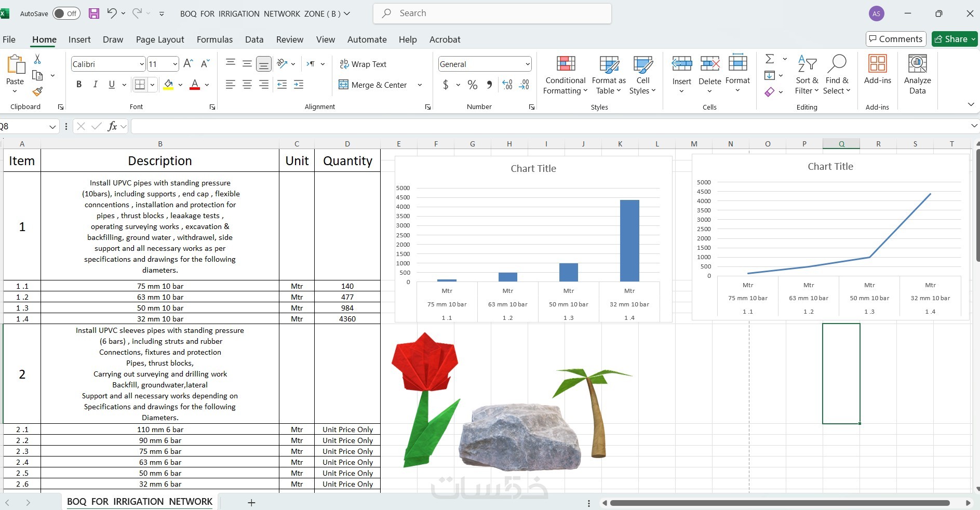The width and height of the screenshot is (980, 510).
Task: Toggle Wrap Text for the cell
Action: pyautogui.click(x=363, y=64)
